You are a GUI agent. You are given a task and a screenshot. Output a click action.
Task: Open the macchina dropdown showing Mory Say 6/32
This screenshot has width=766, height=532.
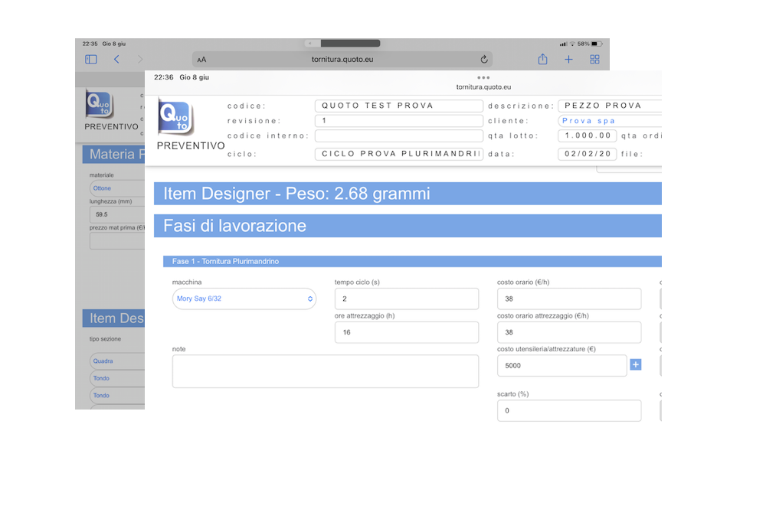pos(244,299)
